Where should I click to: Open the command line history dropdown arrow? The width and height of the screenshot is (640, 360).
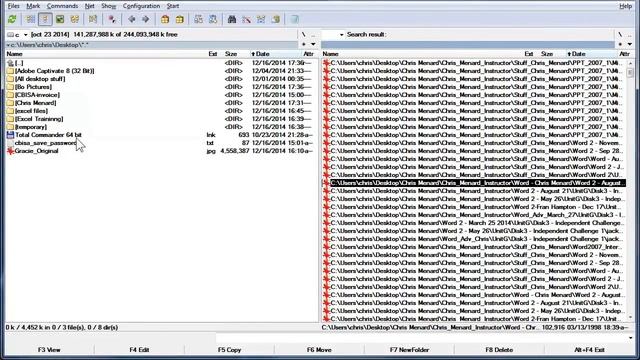point(631,338)
